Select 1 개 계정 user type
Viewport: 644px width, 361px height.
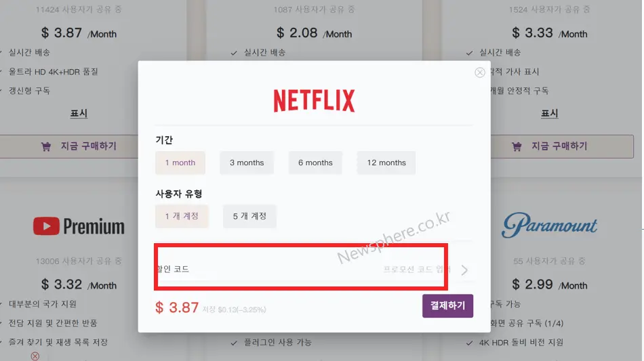coord(182,216)
